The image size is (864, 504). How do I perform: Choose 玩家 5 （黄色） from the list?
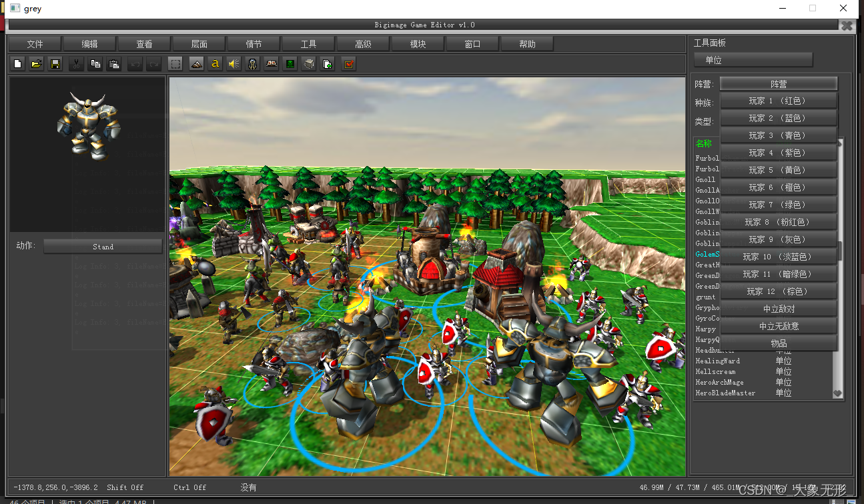[x=779, y=170]
